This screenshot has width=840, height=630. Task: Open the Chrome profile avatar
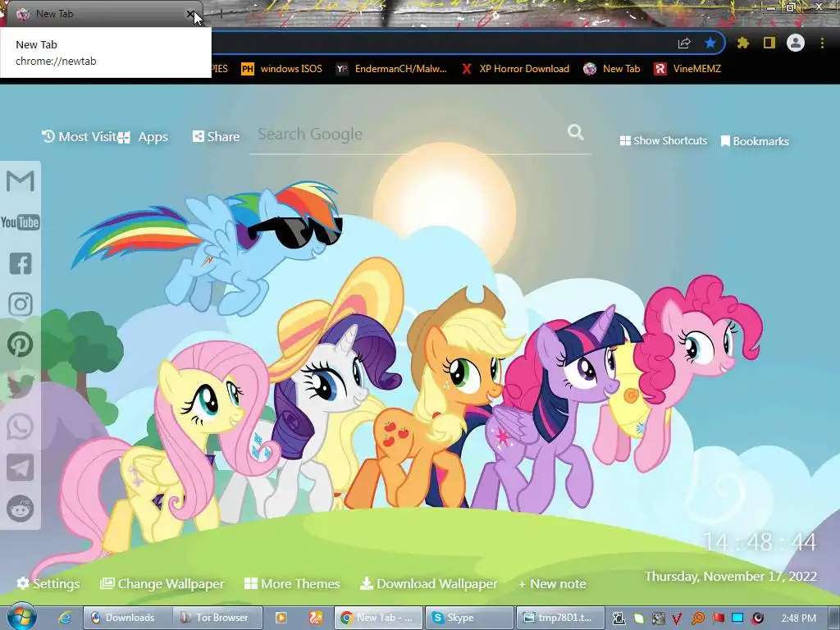tap(796, 43)
